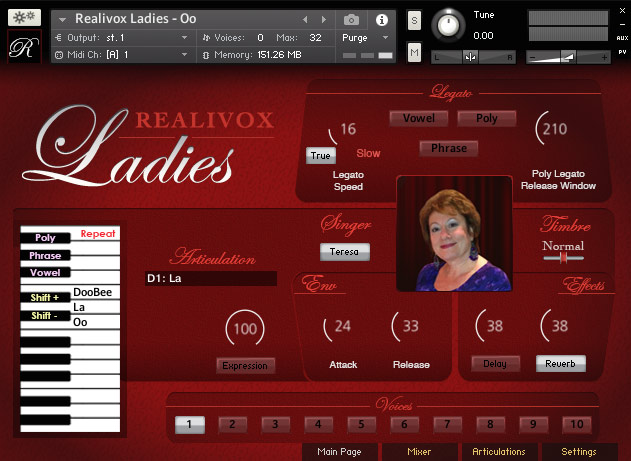Click the plus icon on the volume slider
The height and width of the screenshot is (461, 631).
(x=604, y=58)
